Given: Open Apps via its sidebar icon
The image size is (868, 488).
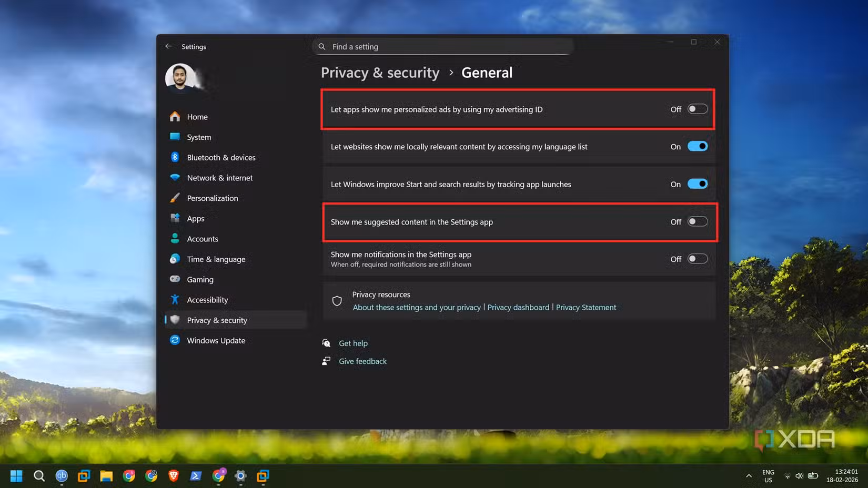Looking at the screenshot, I should (x=175, y=218).
